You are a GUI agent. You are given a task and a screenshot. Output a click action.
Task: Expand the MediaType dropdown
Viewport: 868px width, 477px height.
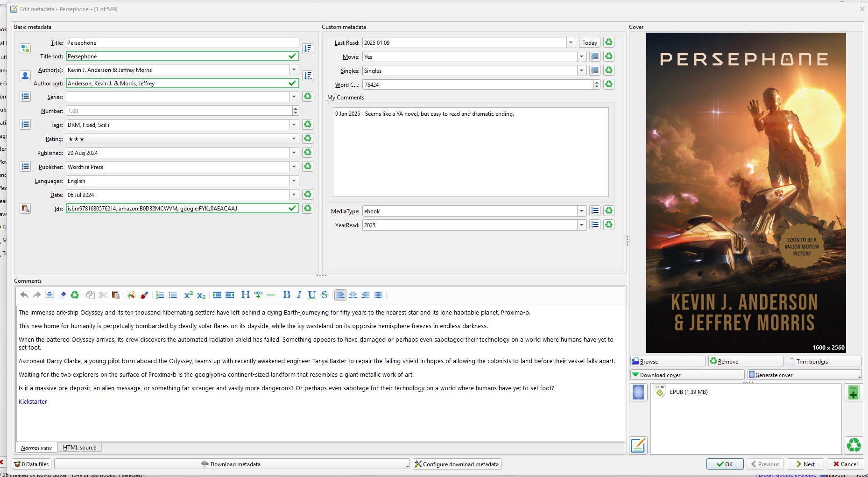coord(581,211)
